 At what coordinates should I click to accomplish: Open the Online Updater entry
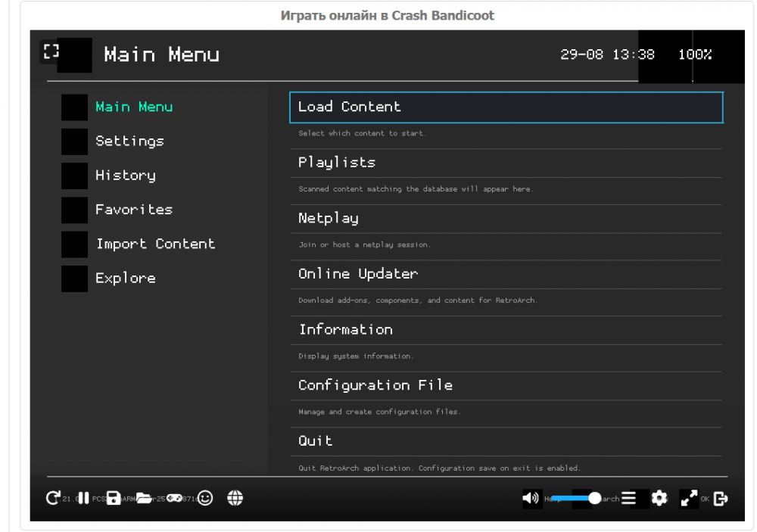(x=506, y=274)
